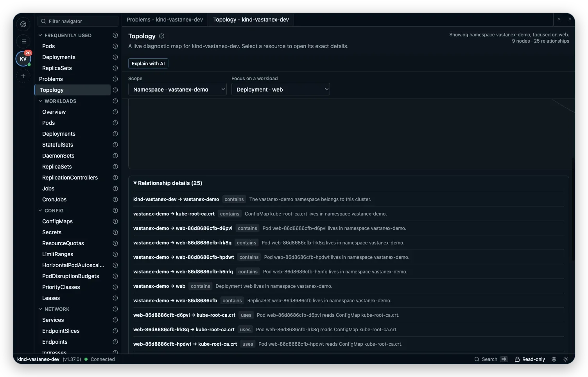
Task: Click the relationship list vertical scrollbar
Action: point(573,209)
